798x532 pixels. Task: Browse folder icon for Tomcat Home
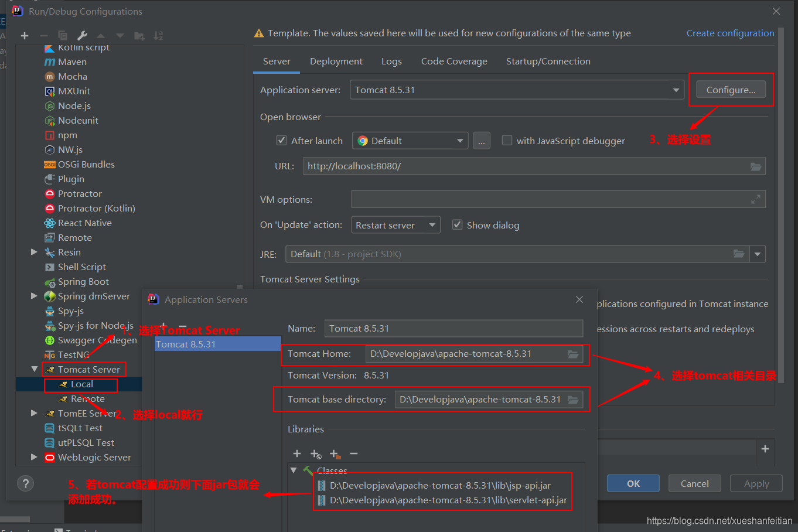pyautogui.click(x=573, y=354)
